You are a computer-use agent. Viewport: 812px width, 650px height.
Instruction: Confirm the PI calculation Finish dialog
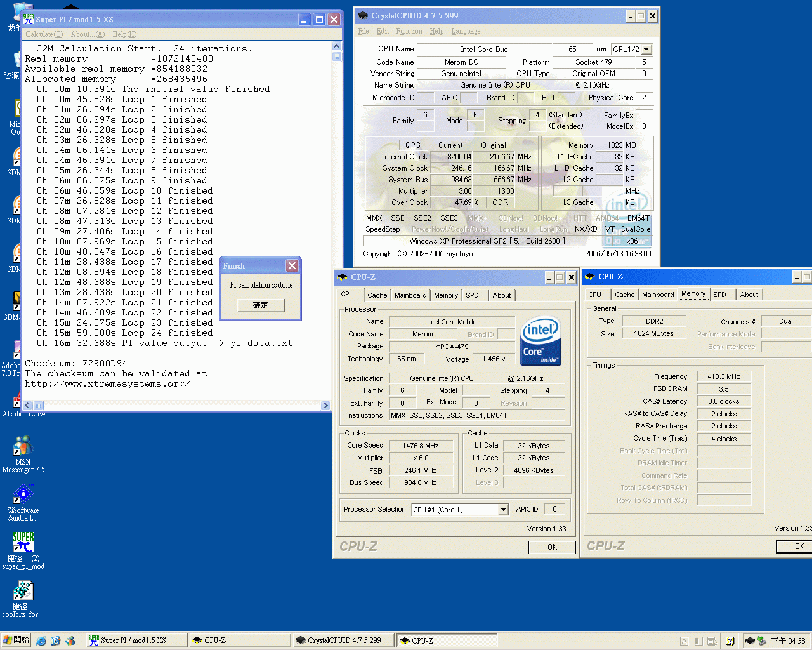261,305
